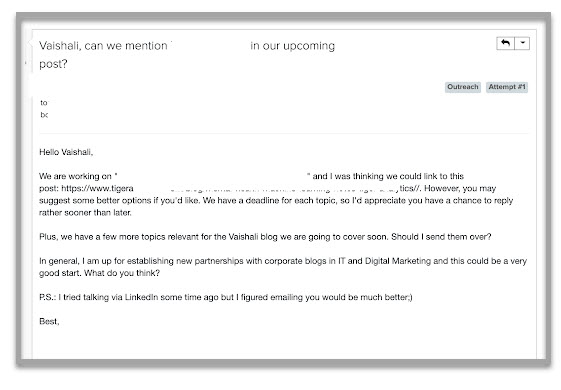The height and width of the screenshot is (390, 561).
Task: Select the Attempt #1 label tag
Action: (507, 87)
